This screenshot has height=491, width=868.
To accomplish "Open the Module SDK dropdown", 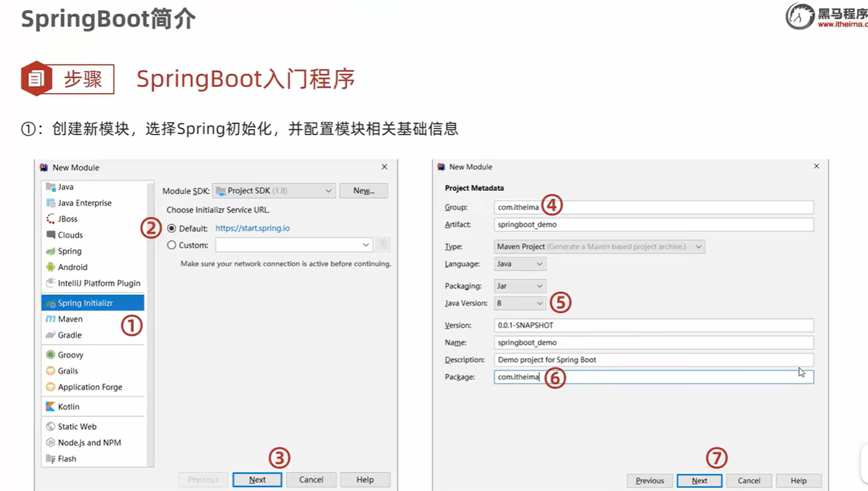I will [x=274, y=191].
